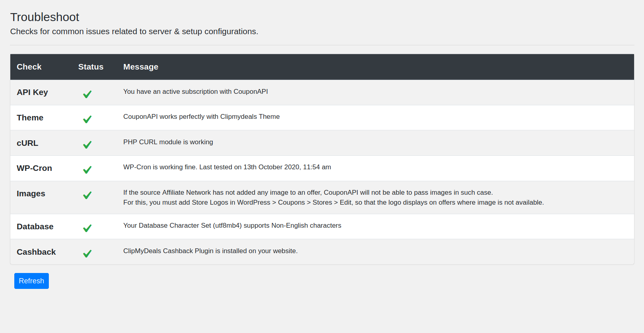Click the Images status checkmark icon

click(x=87, y=195)
